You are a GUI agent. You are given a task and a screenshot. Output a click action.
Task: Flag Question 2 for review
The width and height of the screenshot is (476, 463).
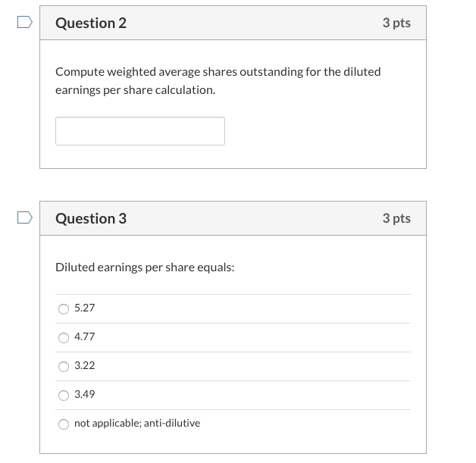coord(25,23)
